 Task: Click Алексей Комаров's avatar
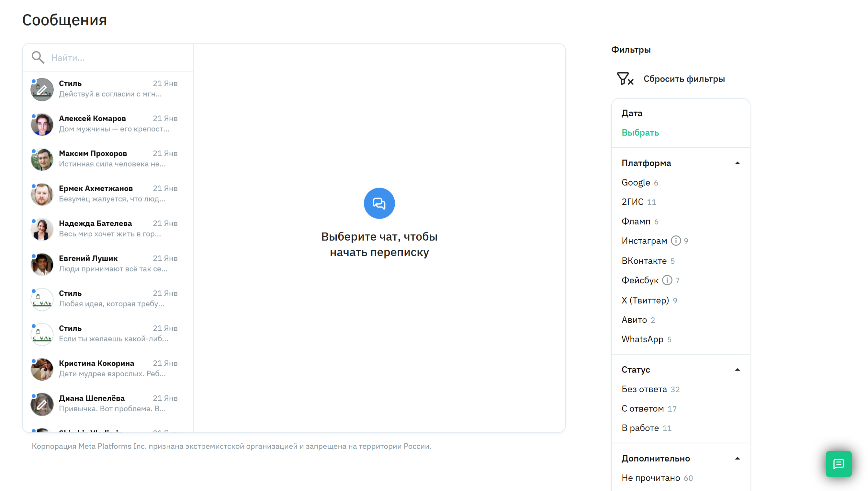[x=42, y=124]
